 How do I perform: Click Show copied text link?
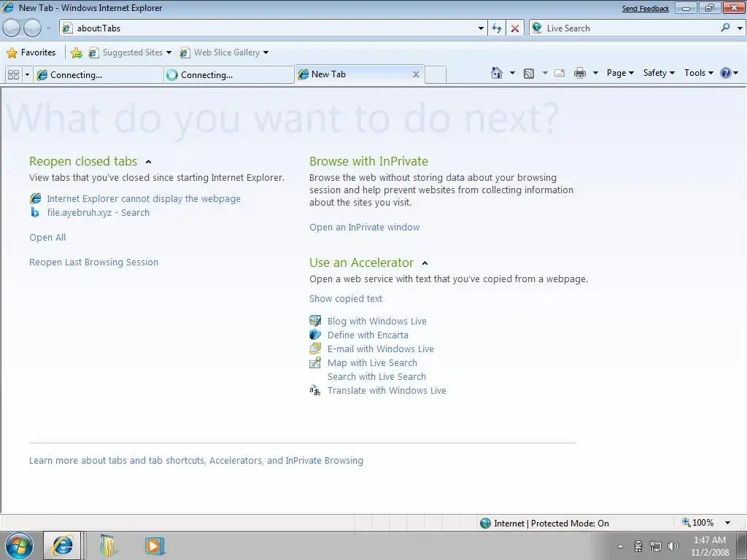coord(345,298)
